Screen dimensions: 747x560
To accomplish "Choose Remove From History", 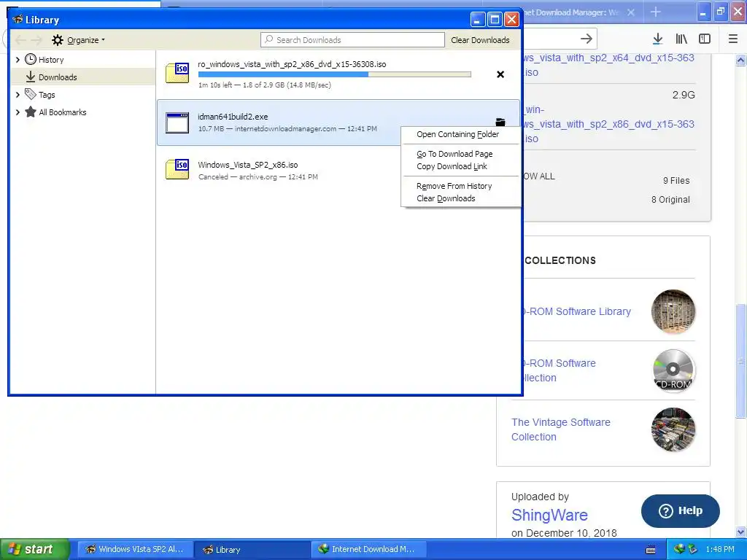I will [x=454, y=186].
